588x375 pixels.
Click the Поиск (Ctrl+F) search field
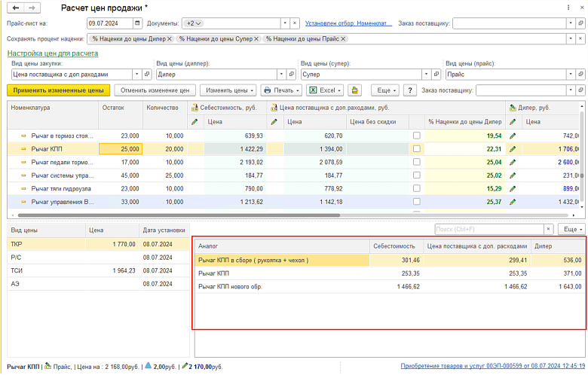click(489, 229)
